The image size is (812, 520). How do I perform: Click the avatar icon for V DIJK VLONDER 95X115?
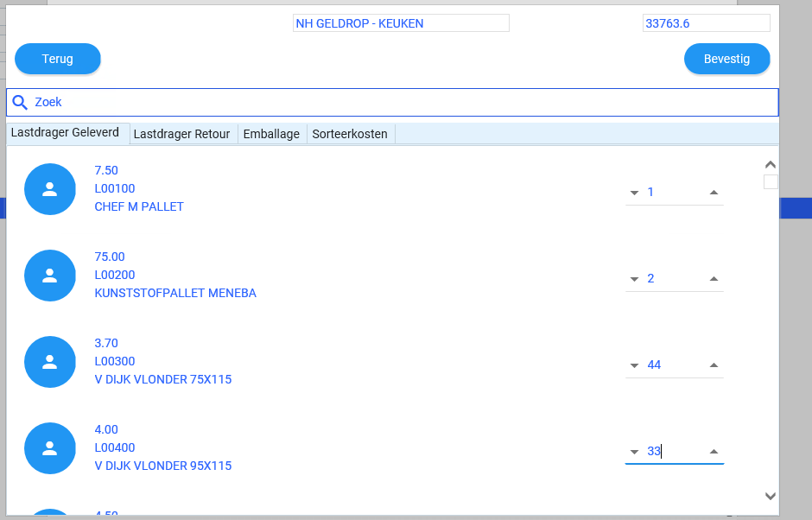(x=49, y=447)
